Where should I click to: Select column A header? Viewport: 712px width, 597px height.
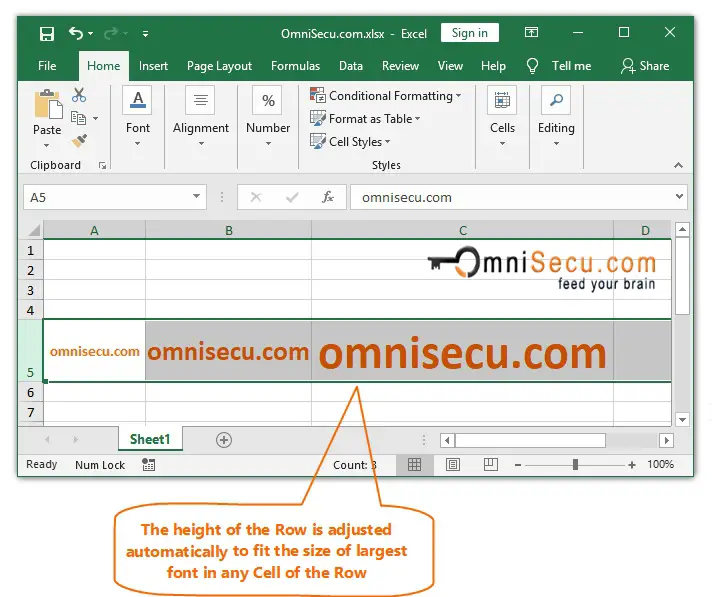[x=94, y=230]
